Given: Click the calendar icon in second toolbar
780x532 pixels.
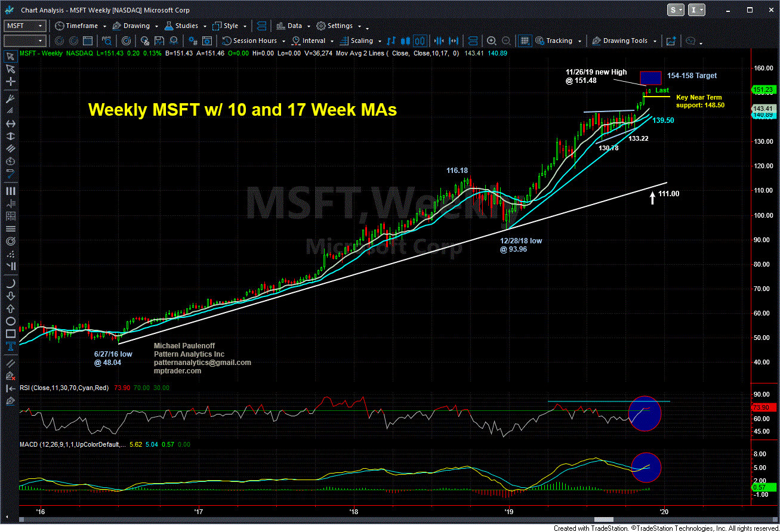Looking at the screenshot, I should (88, 41).
